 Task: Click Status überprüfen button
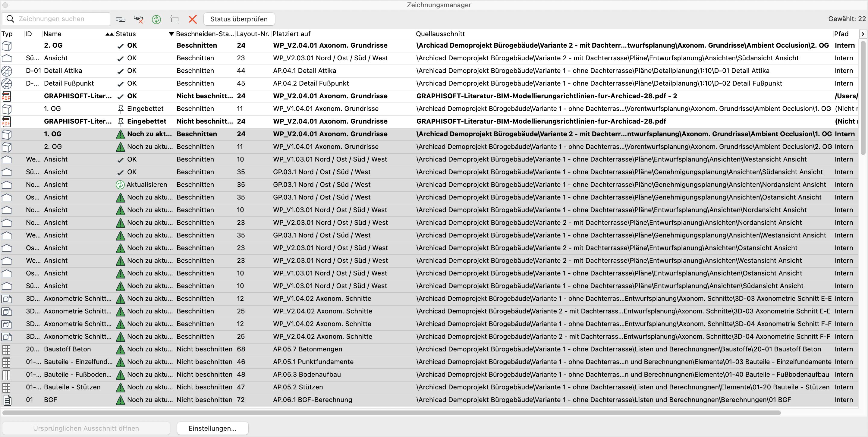(x=239, y=19)
